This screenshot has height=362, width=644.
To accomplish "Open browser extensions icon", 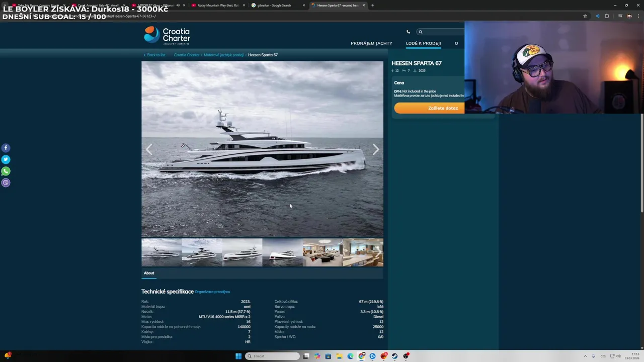I will tap(607, 16).
